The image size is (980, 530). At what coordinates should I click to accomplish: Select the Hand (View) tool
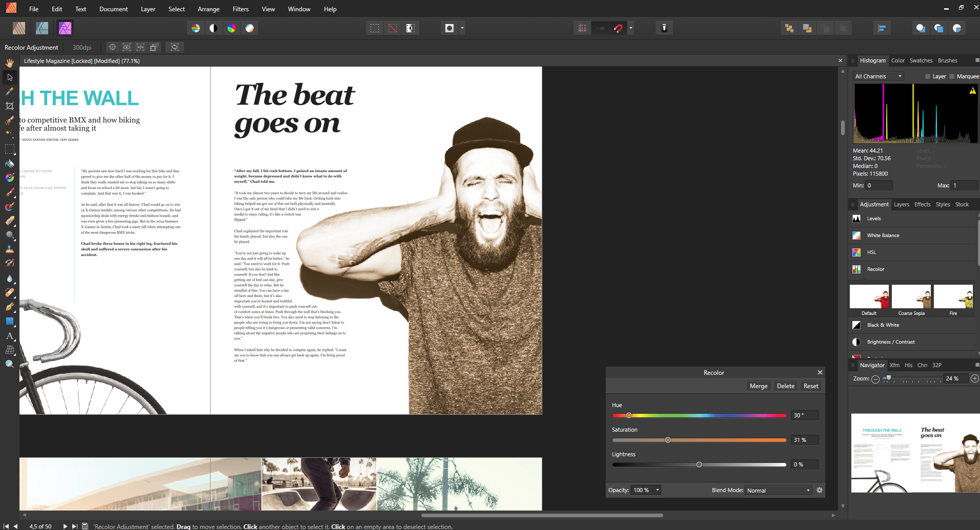(x=10, y=63)
